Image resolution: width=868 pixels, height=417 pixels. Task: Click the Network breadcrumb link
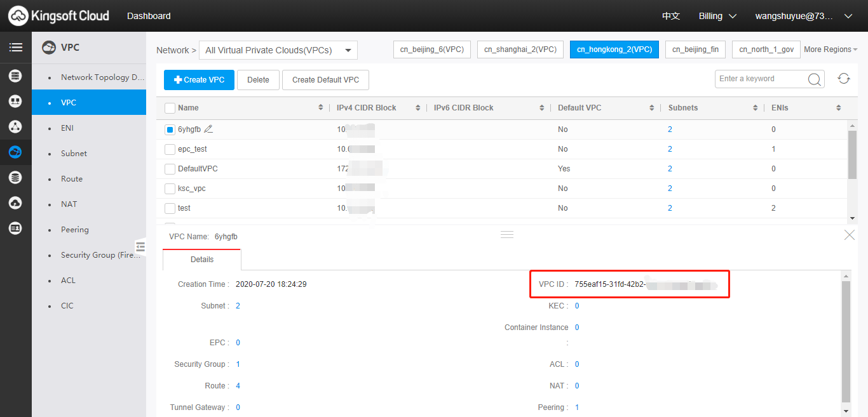pos(172,50)
